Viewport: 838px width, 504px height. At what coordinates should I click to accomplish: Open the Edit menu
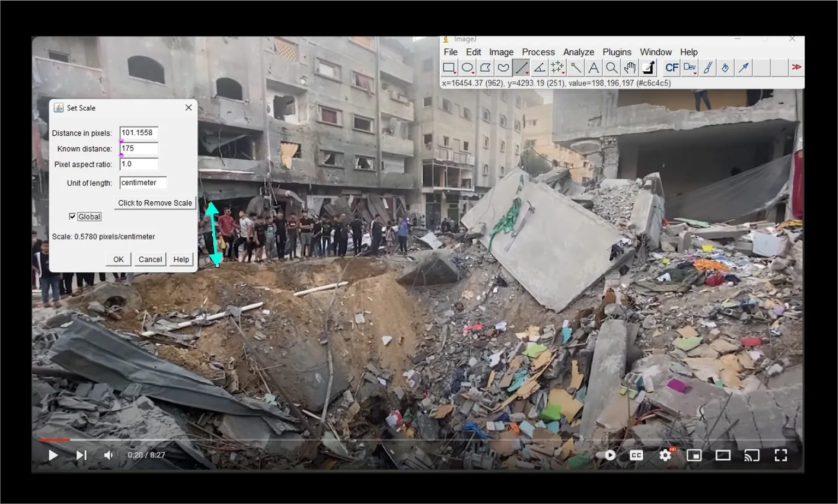[473, 52]
